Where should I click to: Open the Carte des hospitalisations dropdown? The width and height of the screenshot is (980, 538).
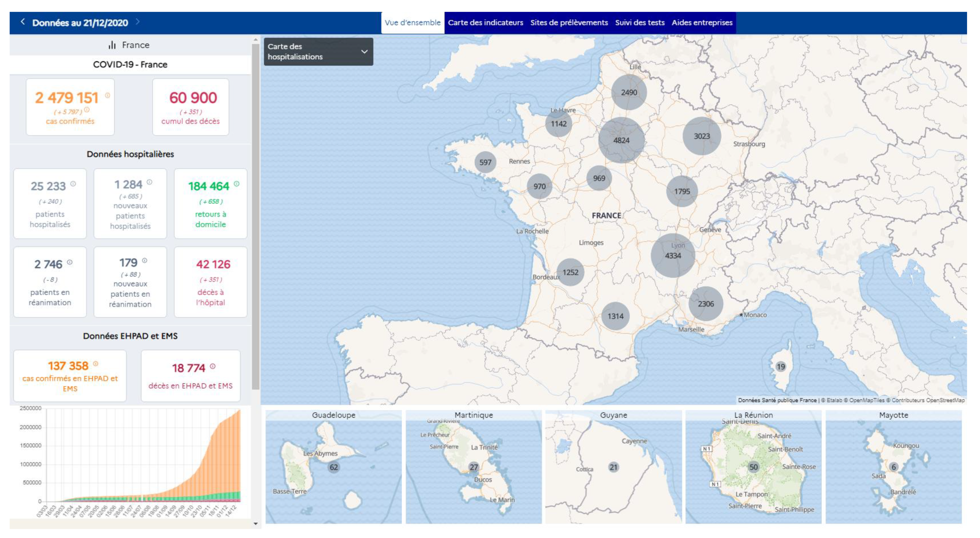pos(318,51)
